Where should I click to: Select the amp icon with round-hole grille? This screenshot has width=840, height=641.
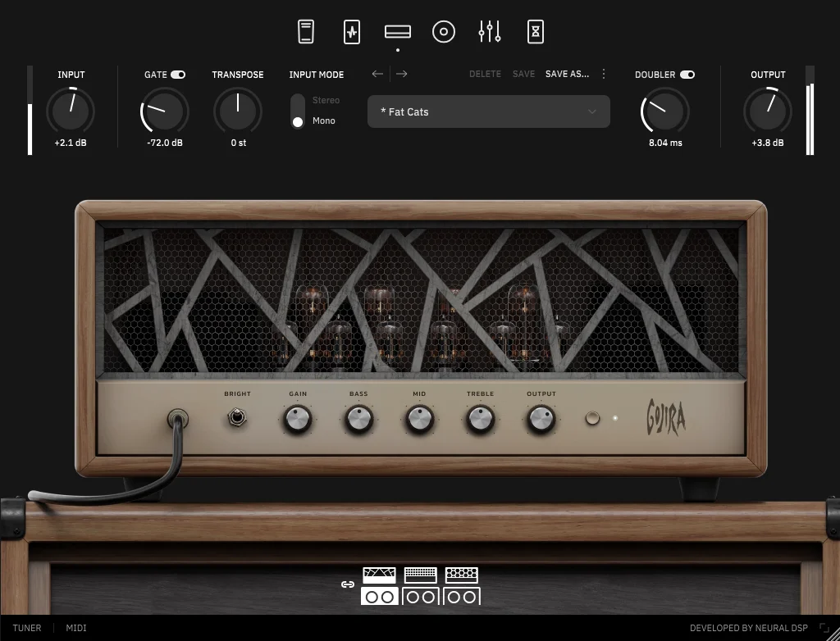462,575
